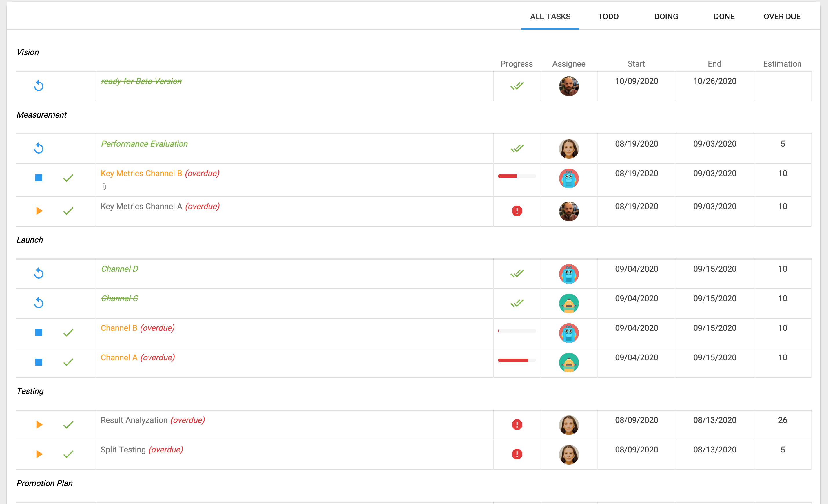Open the Split Testing task link
The height and width of the screenshot is (504, 828).
tap(123, 450)
